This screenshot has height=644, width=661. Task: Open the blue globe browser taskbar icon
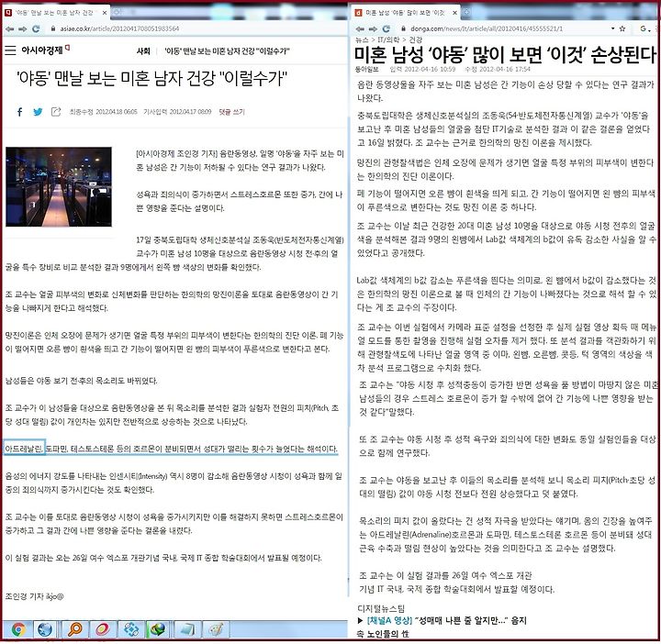click(45, 629)
